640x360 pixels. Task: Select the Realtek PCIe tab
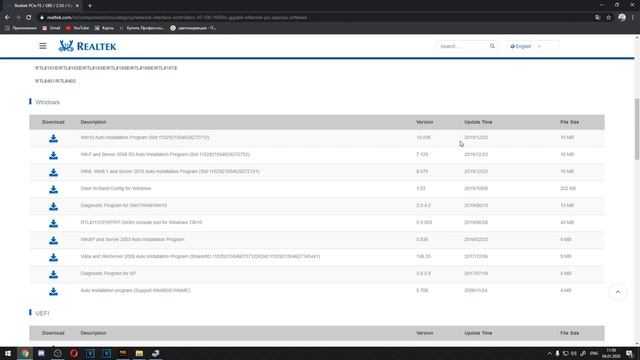click(42, 6)
